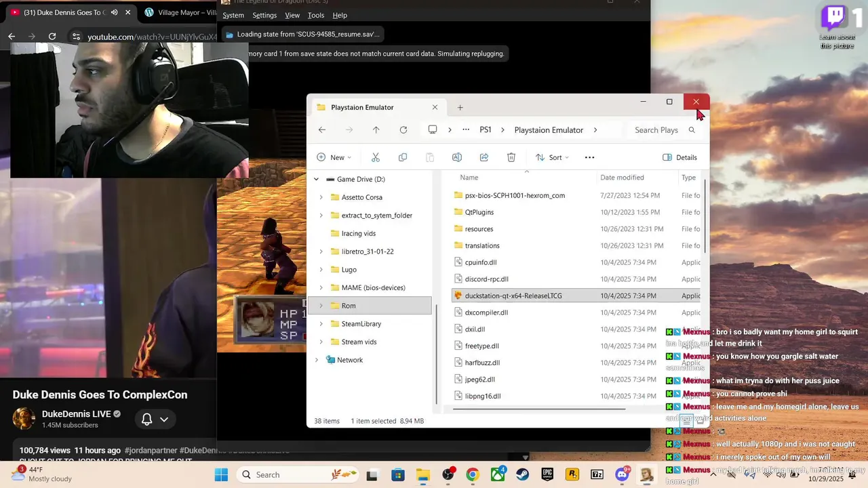Expand the Game Drive (D:) tree node
Viewport: 868px width, 488px height.
point(316,180)
